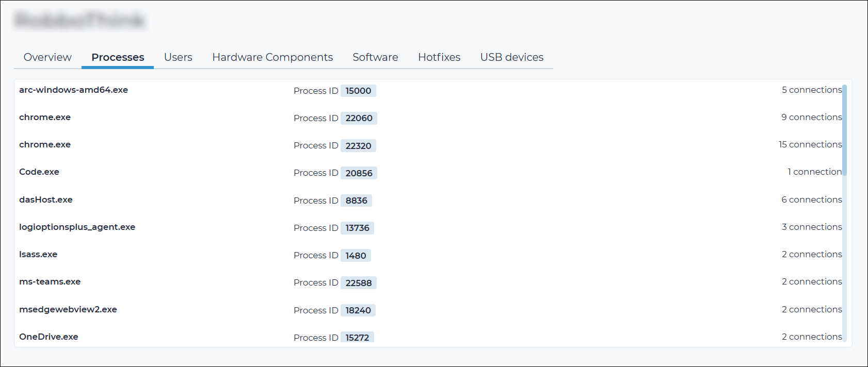Select the dasHost.exe process name
The width and height of the screenshot is (868, 367).
pos(46,199)
